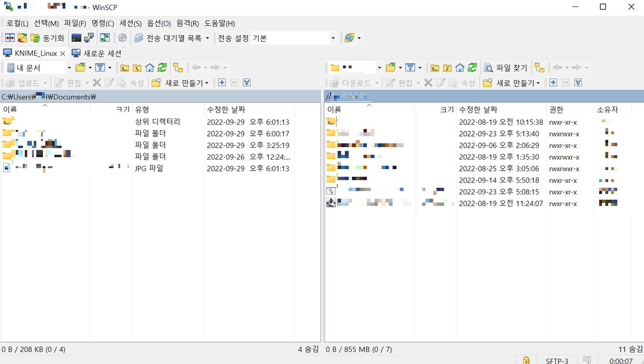This screenshot has width=644, height=364.
Task: Expand the 전송 대기열 목록 dropdown arrow
Action: [208, 38]
